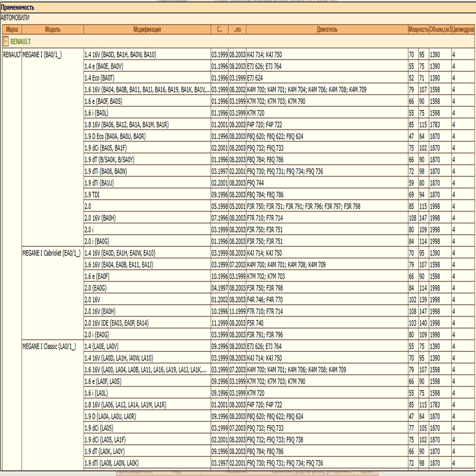
Task: Click the Модификация column header
Action: pyautogui.click(x=147, y=29)
